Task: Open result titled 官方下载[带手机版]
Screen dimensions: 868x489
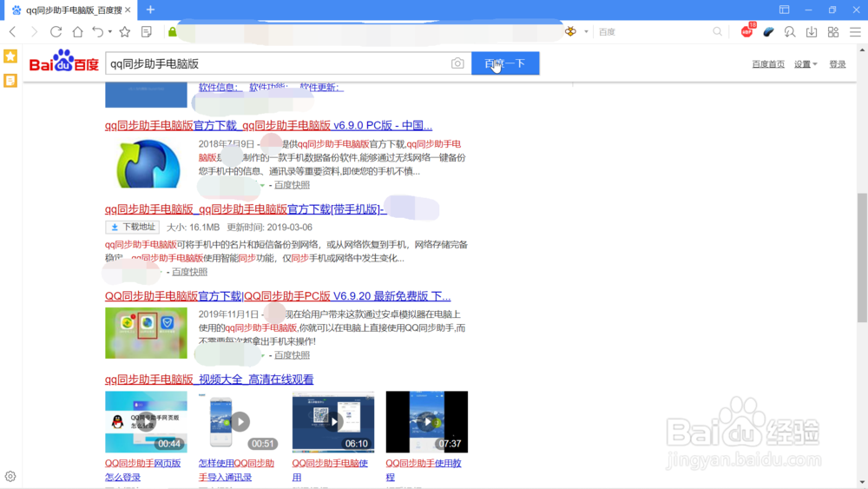Action: (x=246, y=209)
